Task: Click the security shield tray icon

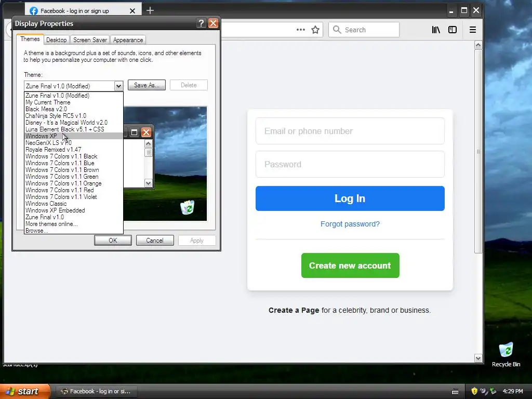Action: pyautogui.click(x=474, y=391)
